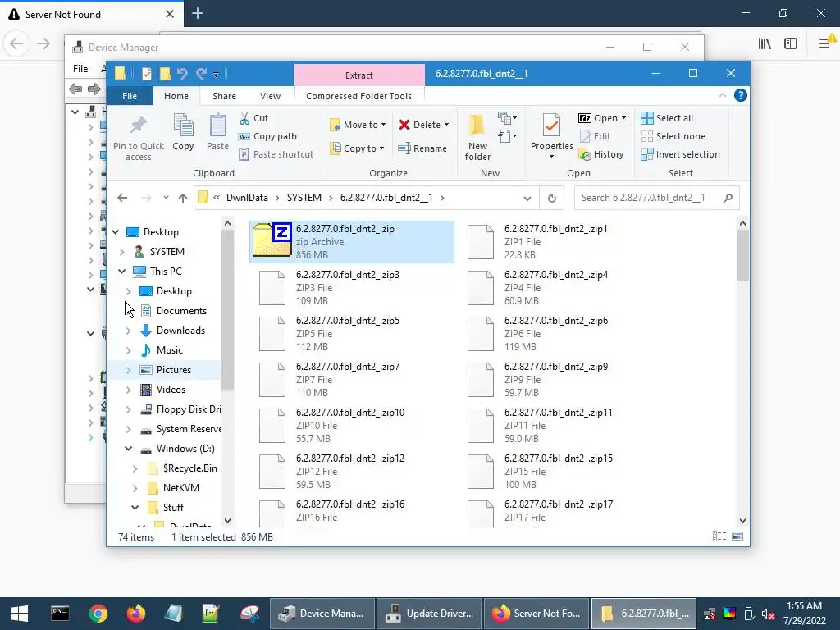Click the navigation pane scrollbar down arrow

[228, 521]
